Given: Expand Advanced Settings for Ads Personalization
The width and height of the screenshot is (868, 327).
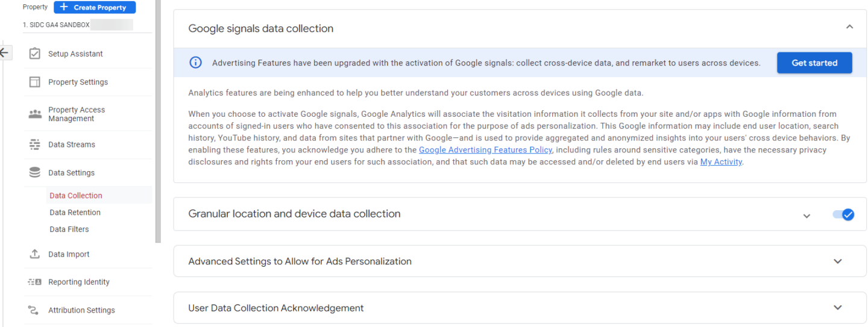Looking at the screenshot, I should 837,261.
